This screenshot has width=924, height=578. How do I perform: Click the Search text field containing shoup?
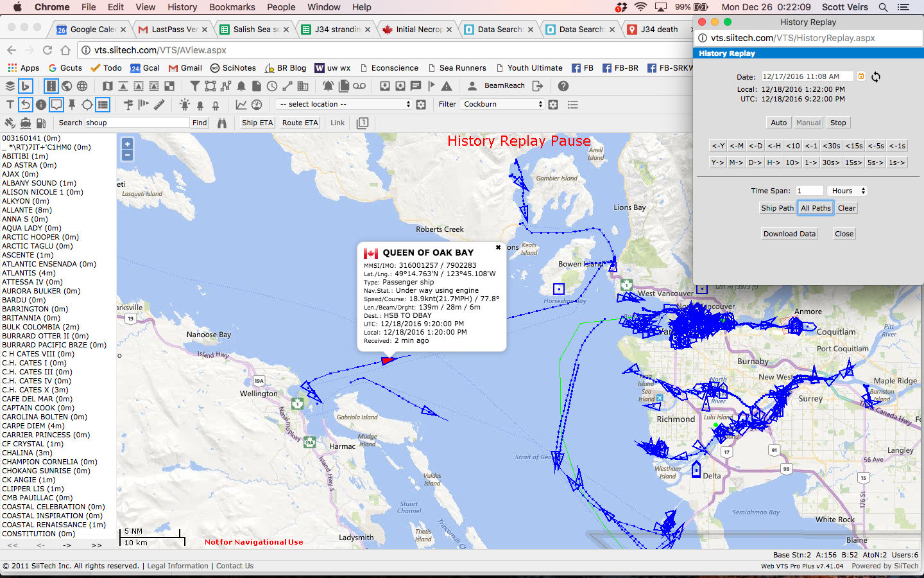pos(137,123)
